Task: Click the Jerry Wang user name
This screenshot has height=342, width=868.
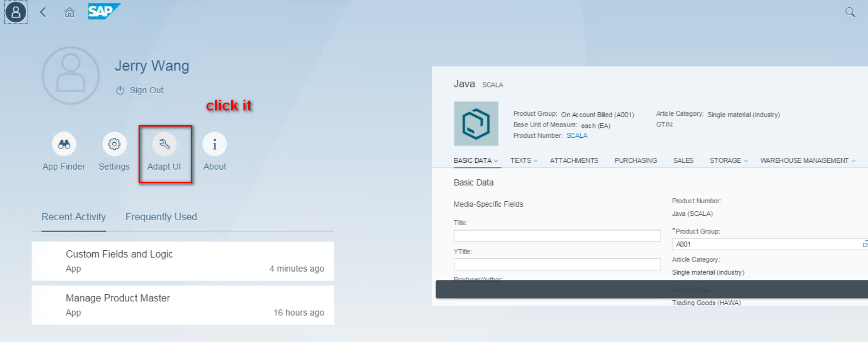Action: coord(152,65)
